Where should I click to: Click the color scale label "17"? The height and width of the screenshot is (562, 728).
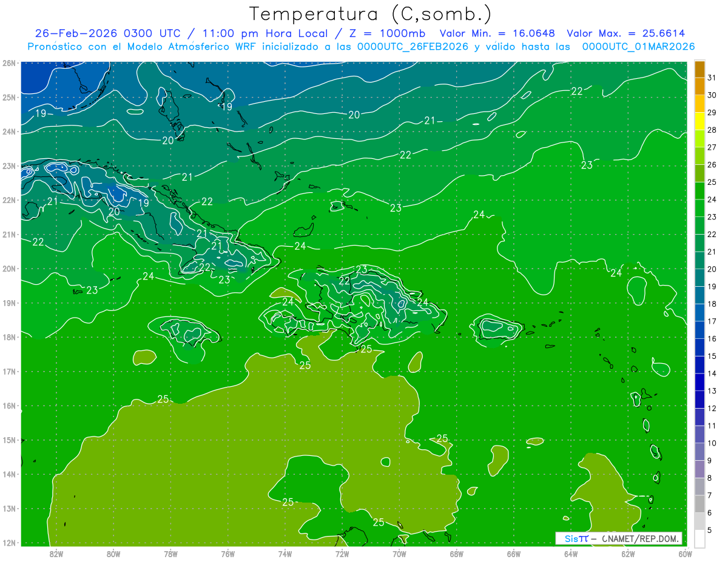[712, 321]
